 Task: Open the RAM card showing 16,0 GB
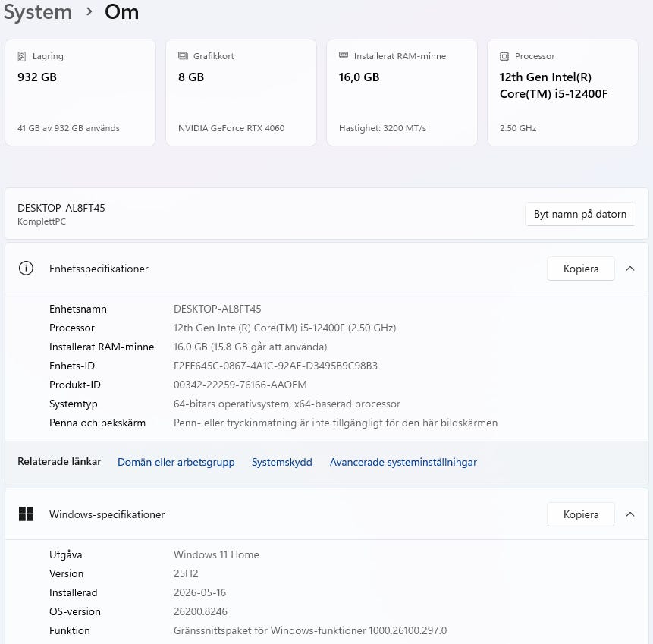[x=402, y=93]
